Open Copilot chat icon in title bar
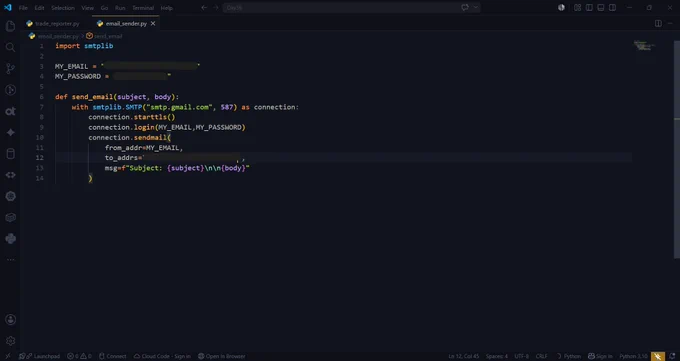This screenshot has width=680, height=361. [x=465, y=7]
